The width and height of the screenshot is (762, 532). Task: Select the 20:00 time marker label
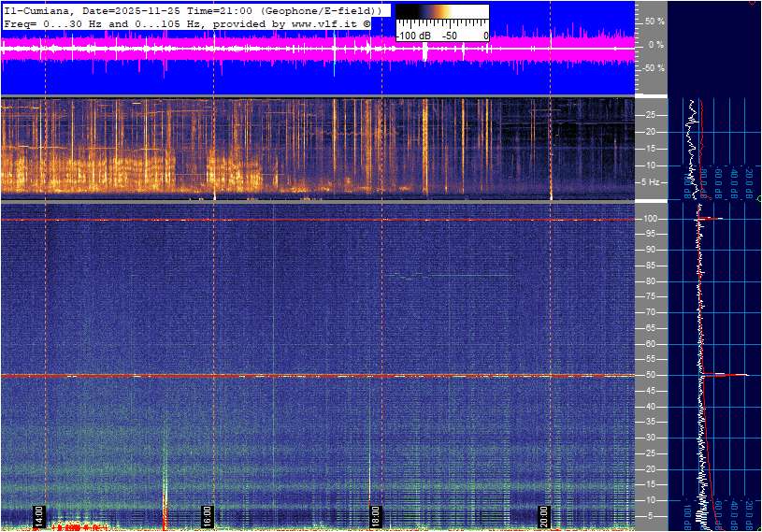click(x=544, y=517)
